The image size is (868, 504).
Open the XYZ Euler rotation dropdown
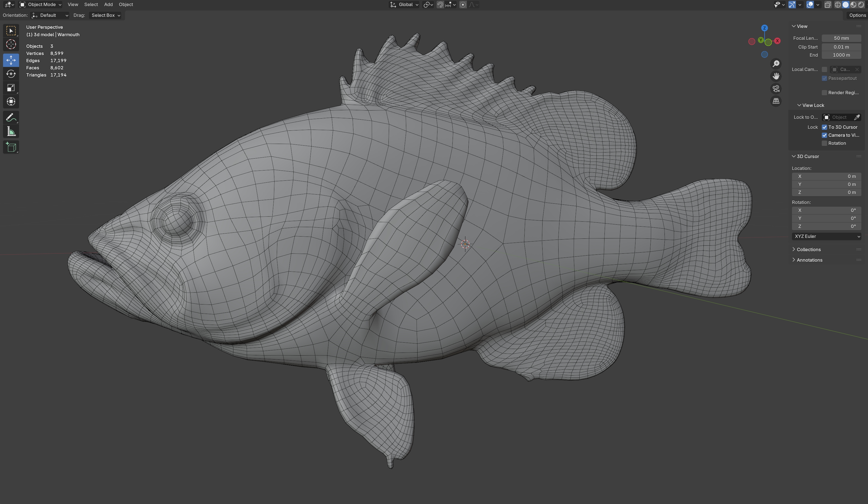[826, 236]
